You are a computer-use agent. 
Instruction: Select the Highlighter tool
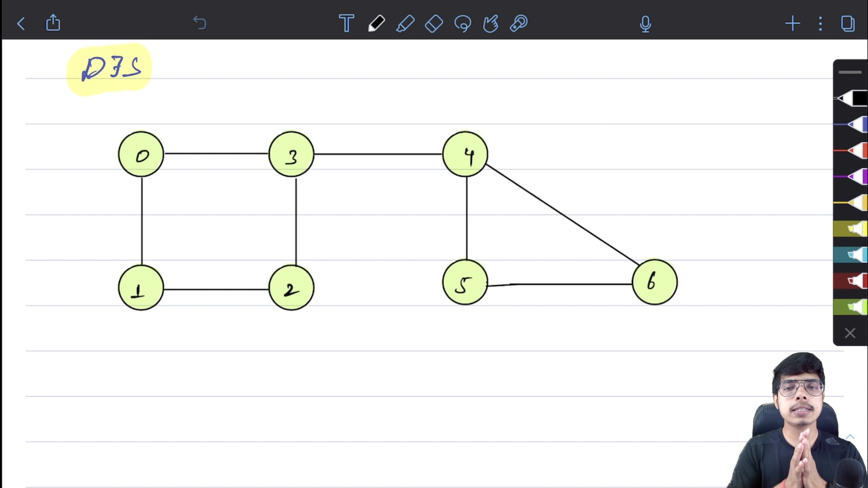coord(405,23)
